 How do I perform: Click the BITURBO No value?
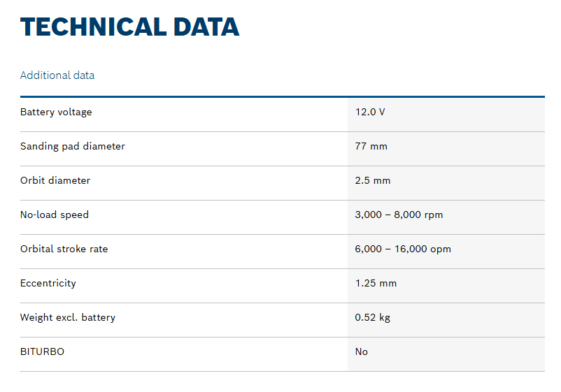coord(361,351)
